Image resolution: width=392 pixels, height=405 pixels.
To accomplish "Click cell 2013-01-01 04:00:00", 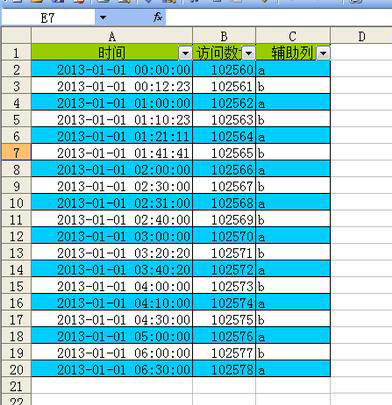I will (112, 286).
